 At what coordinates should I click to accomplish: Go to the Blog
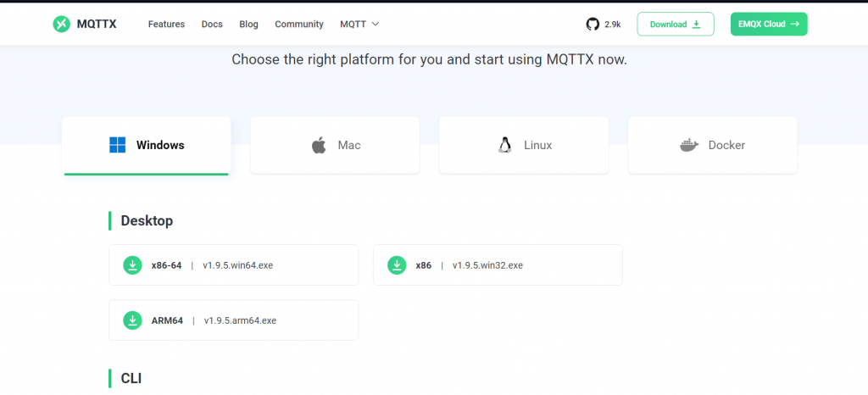tap(248, 25)
